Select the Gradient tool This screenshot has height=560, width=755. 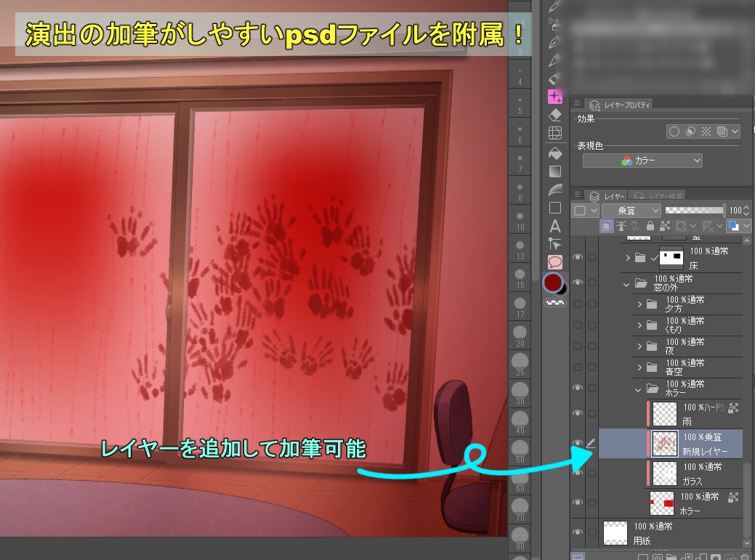555,171
